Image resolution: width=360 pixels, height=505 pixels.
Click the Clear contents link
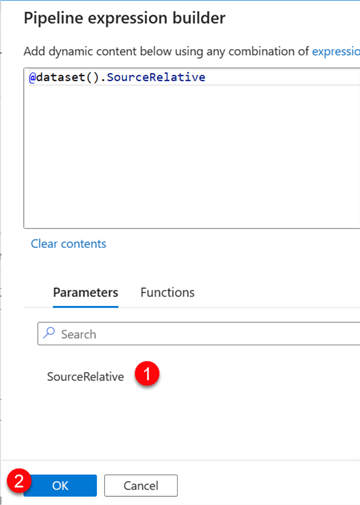click(68, 244)
